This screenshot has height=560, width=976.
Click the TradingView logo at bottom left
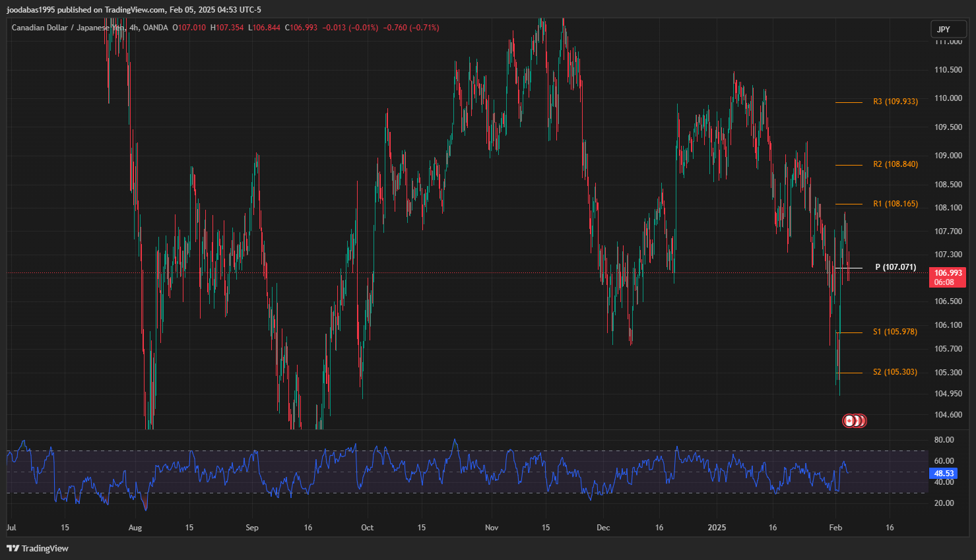click(x=38, y=548)
